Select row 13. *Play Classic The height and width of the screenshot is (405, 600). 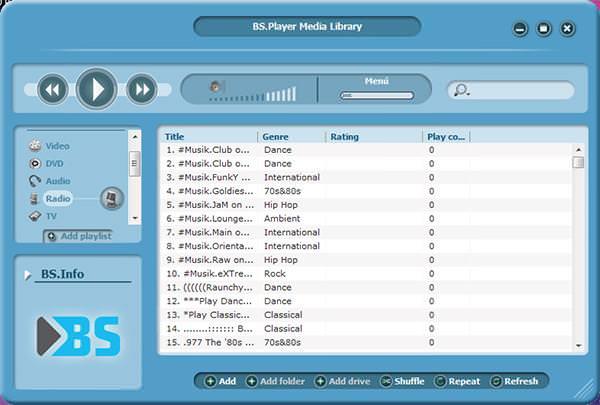pyautogui.click(x=365, y=315)
